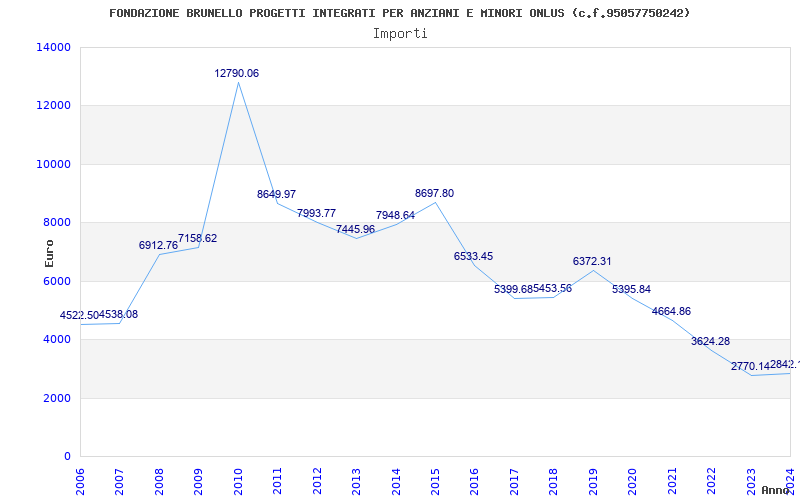Click the 2014 x-axis year label
The height and width of the screenshot is (500, 800).
coord(395,481)
